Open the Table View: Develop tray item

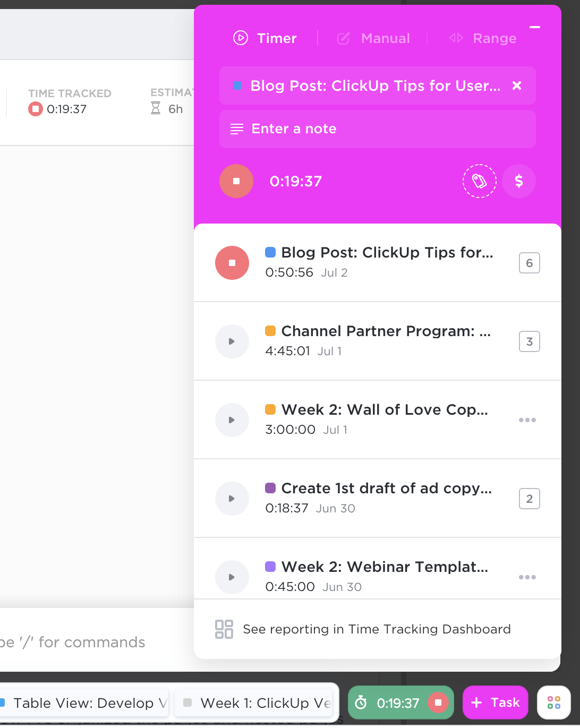point(85,703)
